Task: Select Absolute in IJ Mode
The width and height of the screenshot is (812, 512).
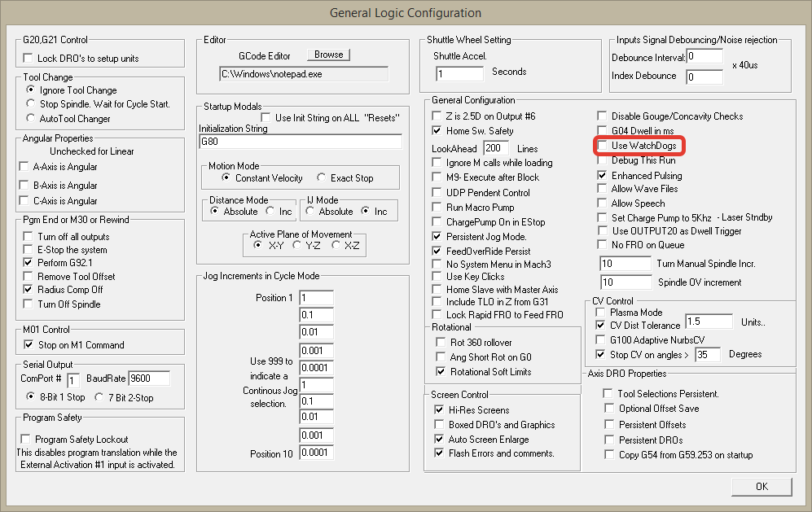Action: click(x=309, y=211)
